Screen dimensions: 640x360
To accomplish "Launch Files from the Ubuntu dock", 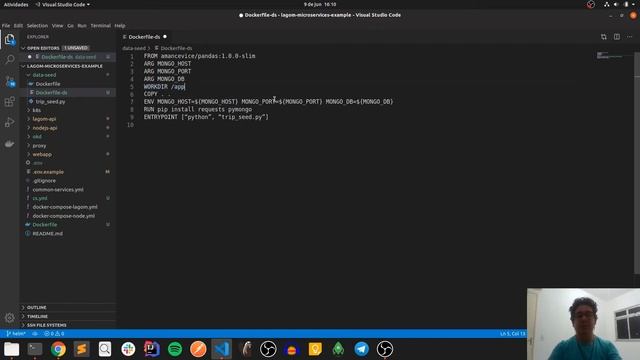I will point(11,349).
